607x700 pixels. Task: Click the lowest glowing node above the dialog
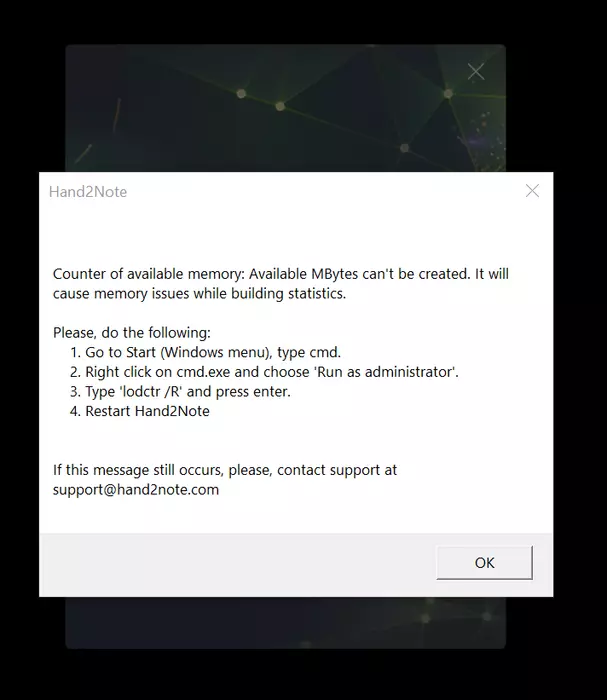coord(404,148)
